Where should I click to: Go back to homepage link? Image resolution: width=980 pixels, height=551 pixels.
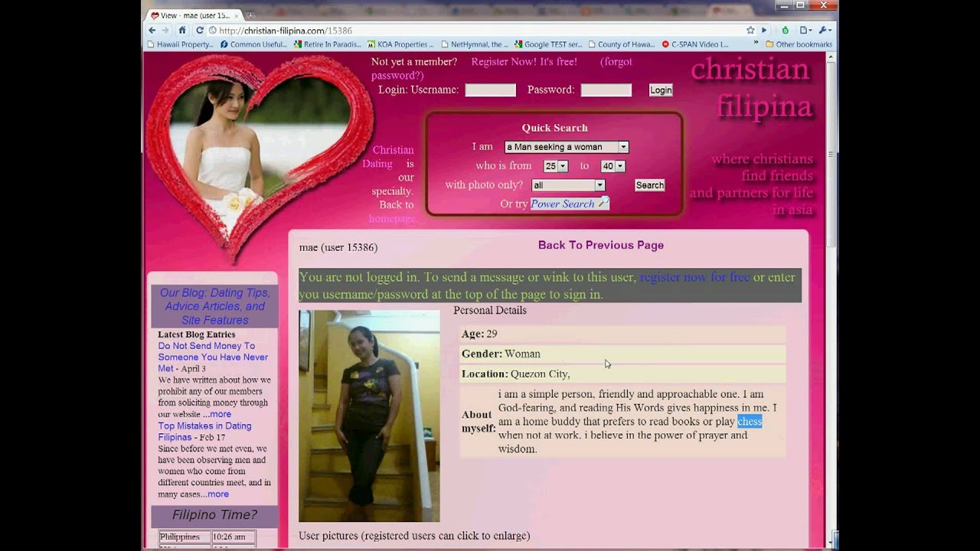391,218
